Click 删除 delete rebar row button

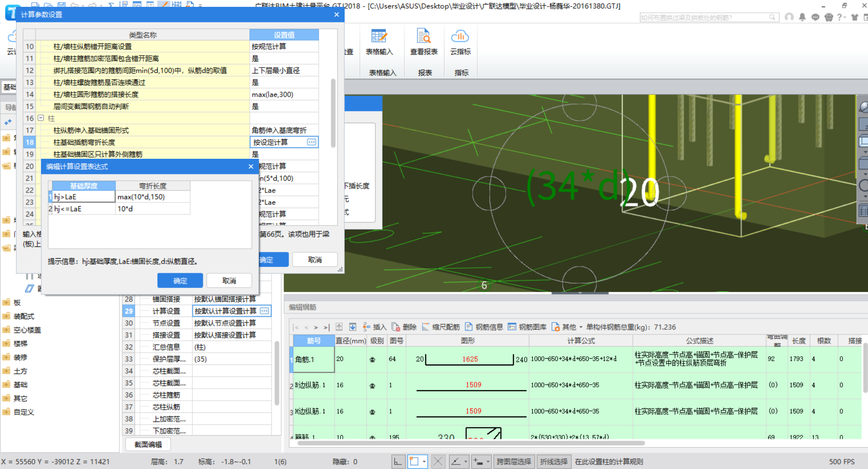(x=404, y=327)
